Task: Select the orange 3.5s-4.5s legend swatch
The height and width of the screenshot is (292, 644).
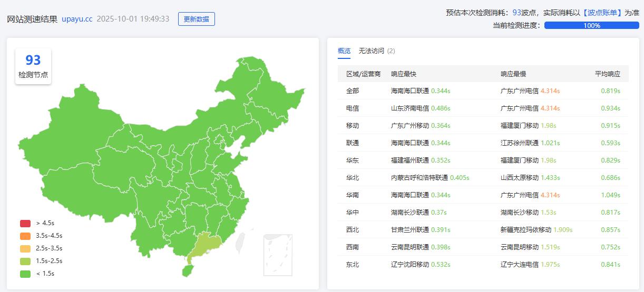Action: [x=25, y=236]
